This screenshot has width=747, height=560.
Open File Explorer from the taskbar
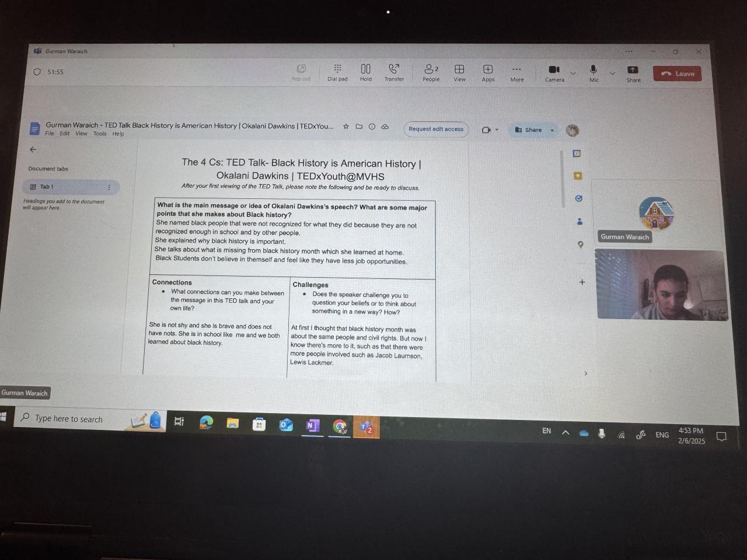point(233,423)
